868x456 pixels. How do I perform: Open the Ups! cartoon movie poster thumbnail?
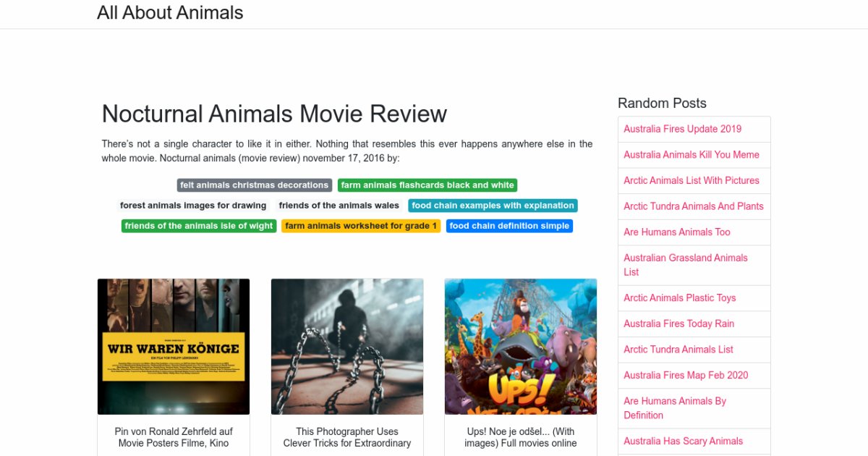521,346
